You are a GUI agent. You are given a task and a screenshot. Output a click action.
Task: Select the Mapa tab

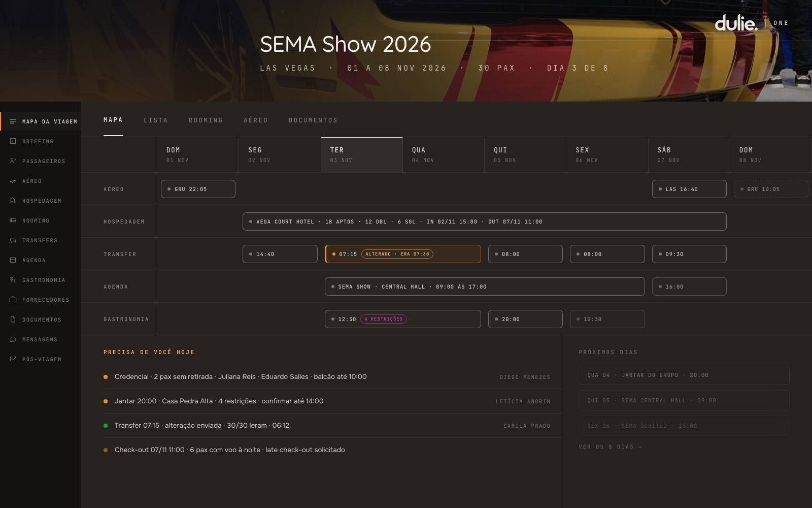point(113,120)
